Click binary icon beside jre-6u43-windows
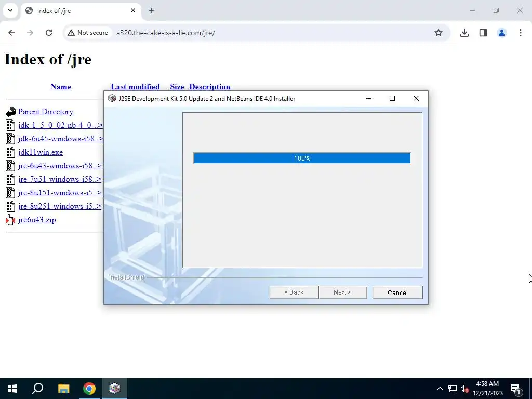Image resolution: width=532 pixels, height=399 pixels. point(10,166)
